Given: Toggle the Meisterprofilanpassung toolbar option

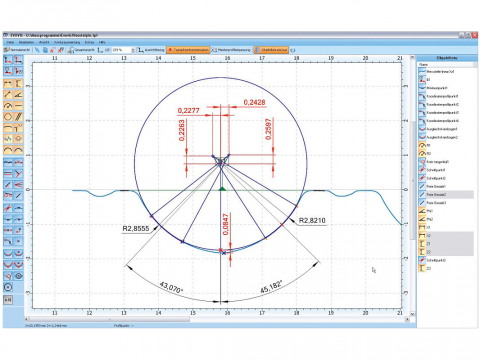Looking at the screenshot, I should click(x=231, y=50).
